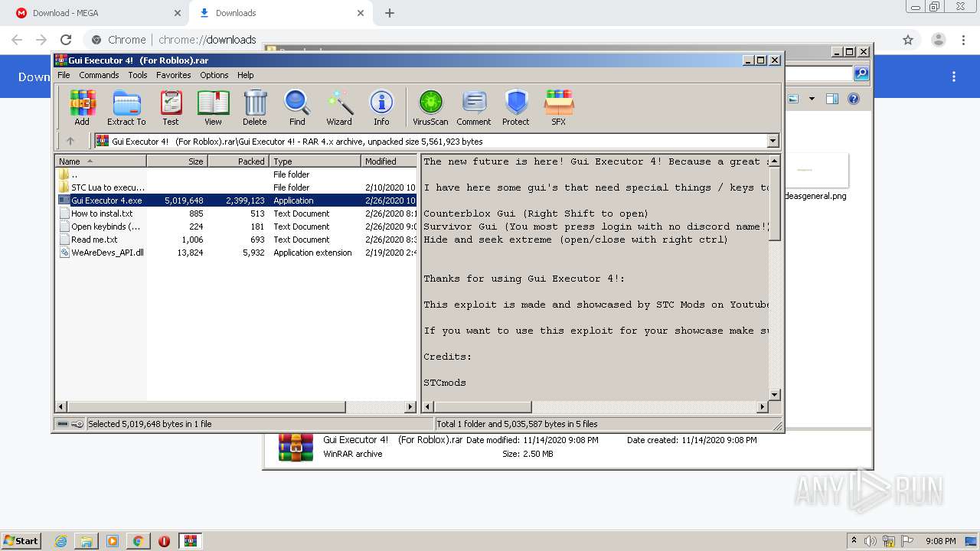Open Chrome from the taskbar

tap(138, 541)
